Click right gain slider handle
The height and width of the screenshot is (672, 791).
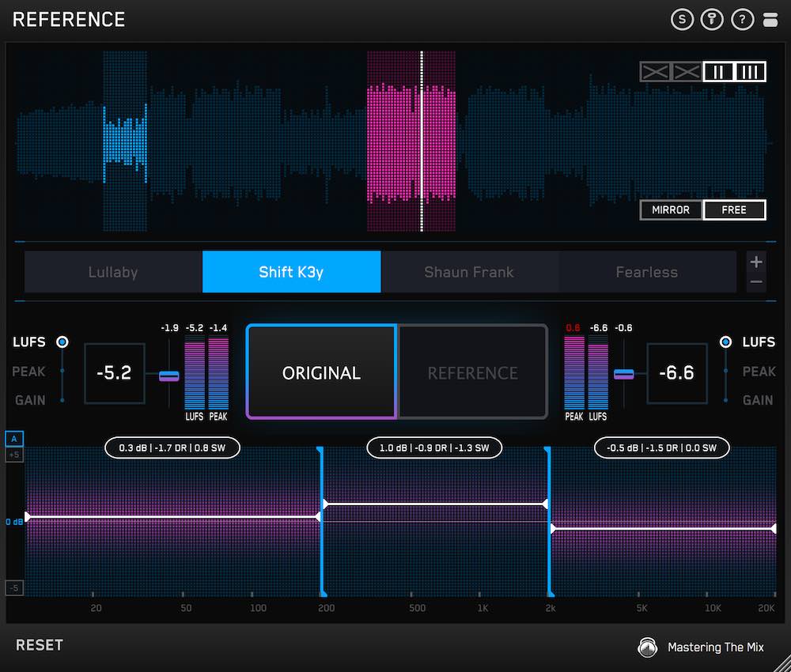coord(624,374)
